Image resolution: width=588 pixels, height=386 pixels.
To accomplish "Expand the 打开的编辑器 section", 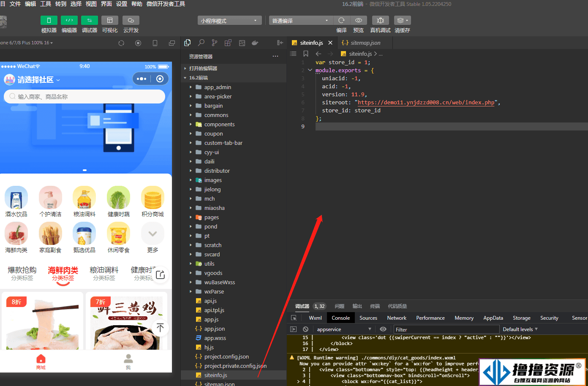I will point(234,68).
